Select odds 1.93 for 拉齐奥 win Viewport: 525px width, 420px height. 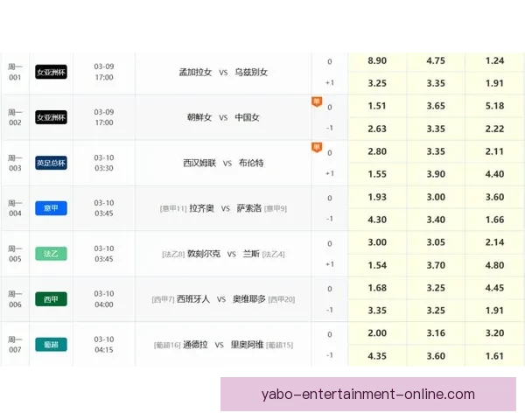click(x=377, y=197)
